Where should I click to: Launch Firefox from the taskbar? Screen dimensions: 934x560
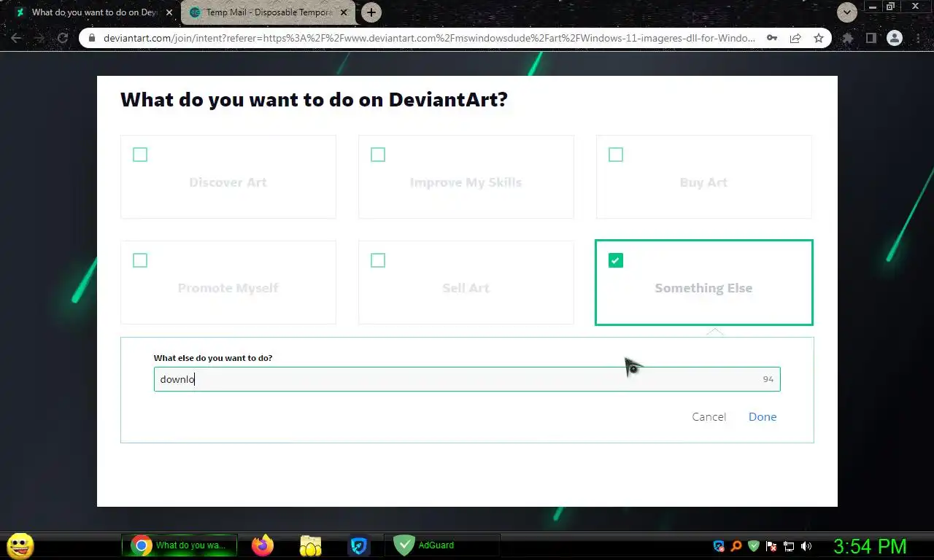click(x=262, y=545)
